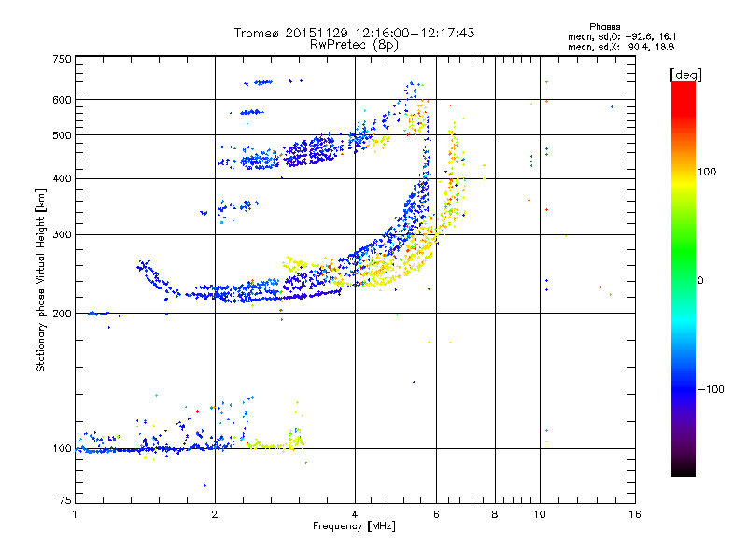Click the y-axis tick label '75'
The width and height of the screenshot is (747, 560).
[65, 500]
